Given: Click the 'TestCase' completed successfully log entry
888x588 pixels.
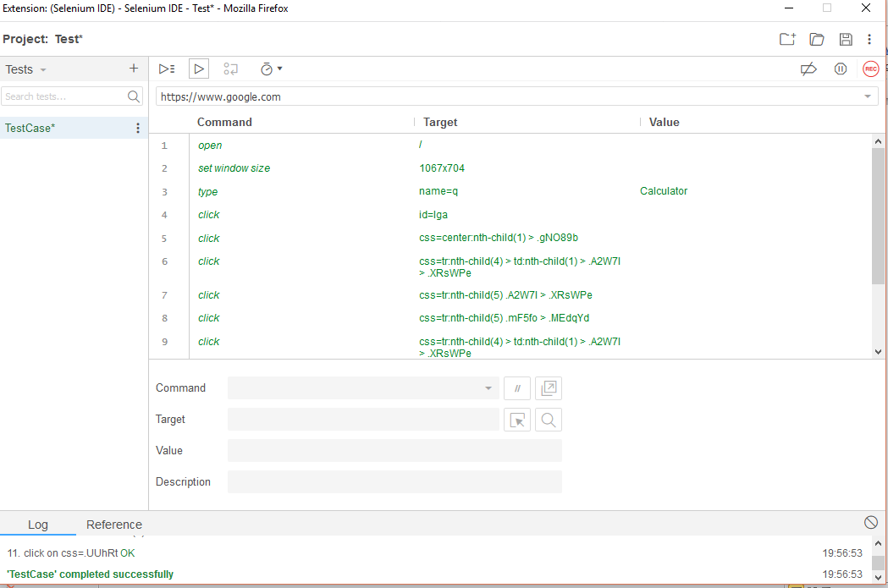Looking at the screenshot, I should [90, 574].
